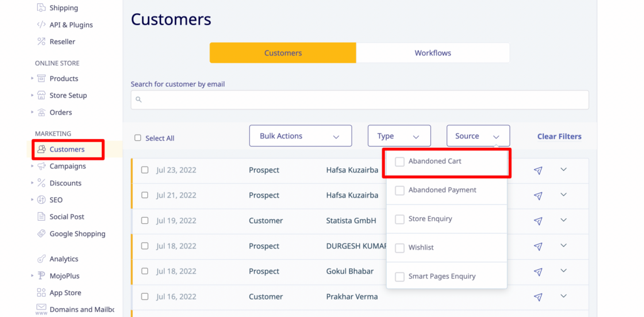
Task: Expand the Prakhar Verma row chevron
Action: pos(563,296)
